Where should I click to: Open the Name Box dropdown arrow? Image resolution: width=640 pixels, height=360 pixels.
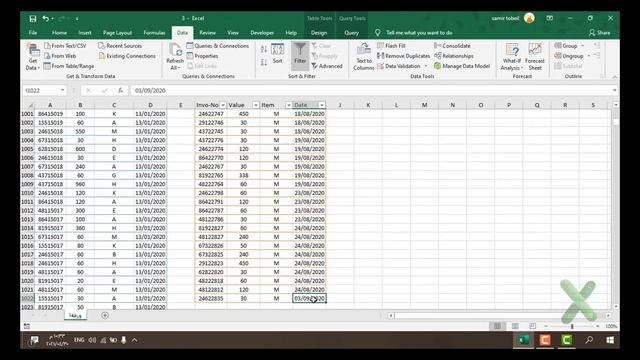click(62, 90)
